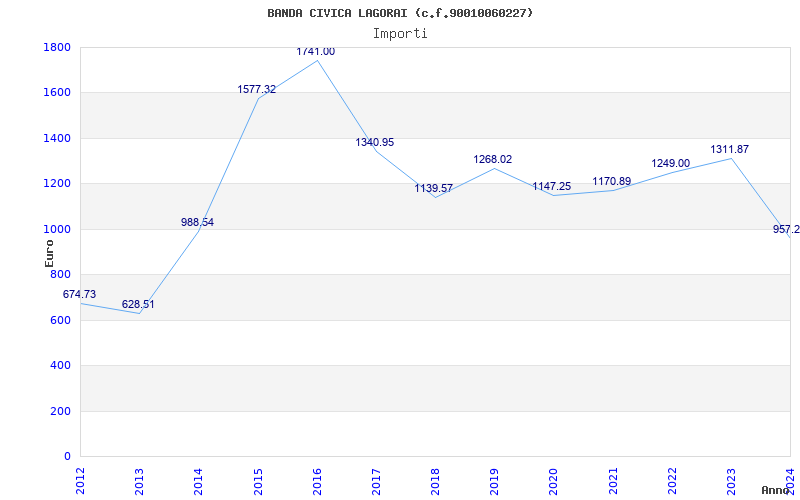This screenshot has width=800, height=500.
Task: Select the 1170.89 data label
Action: (x=612, y=182)
